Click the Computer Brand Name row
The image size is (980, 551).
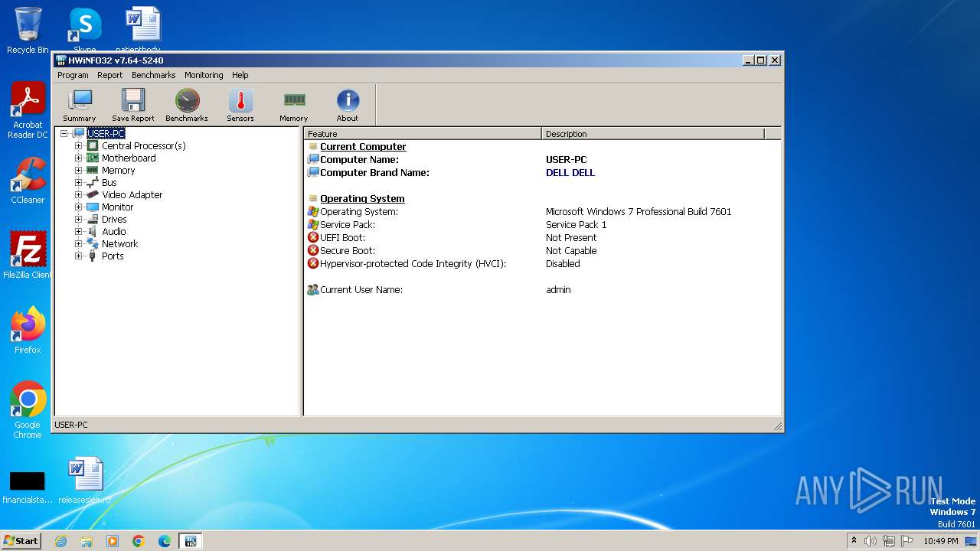coord(542,172)
